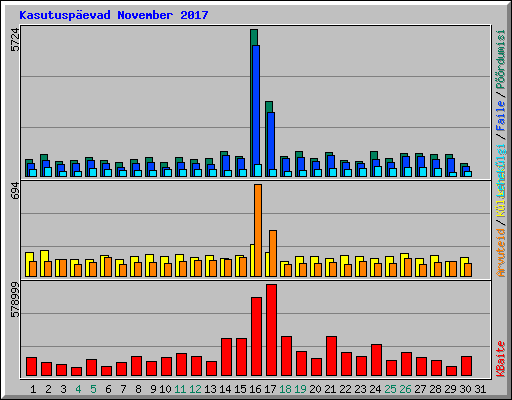
Task: Click the red KBytes bar for day 1
Action: point(31,367)
